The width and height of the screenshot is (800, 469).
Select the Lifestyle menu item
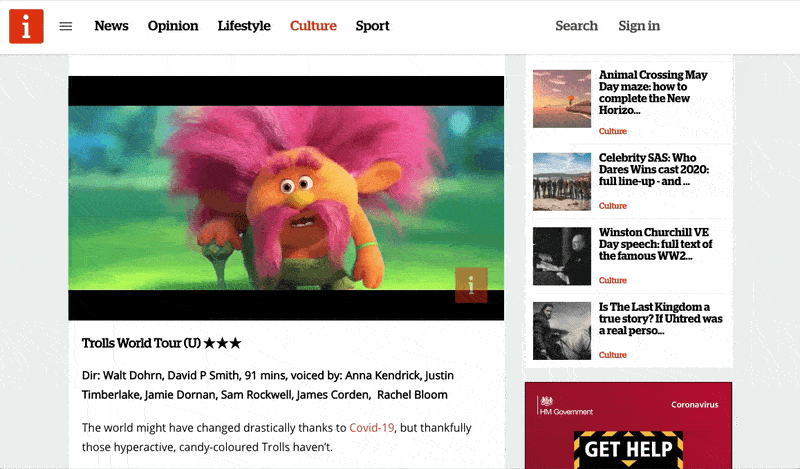(x=244, y=26)
